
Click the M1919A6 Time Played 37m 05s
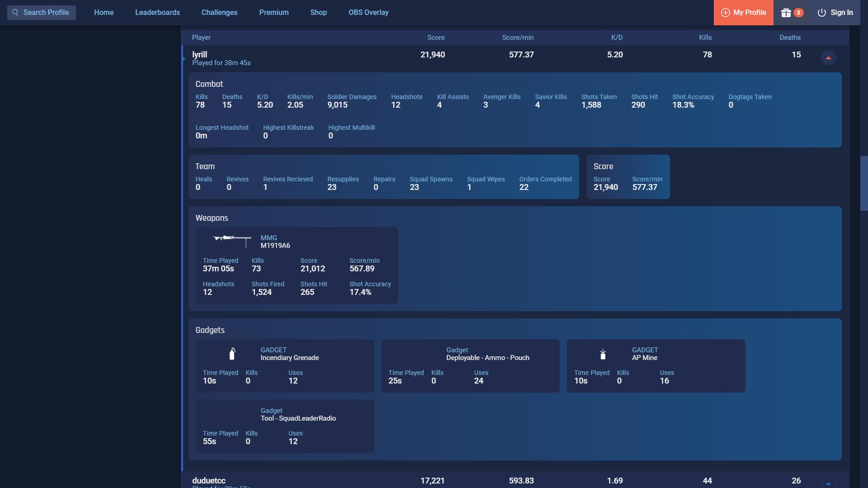(218, 269)
